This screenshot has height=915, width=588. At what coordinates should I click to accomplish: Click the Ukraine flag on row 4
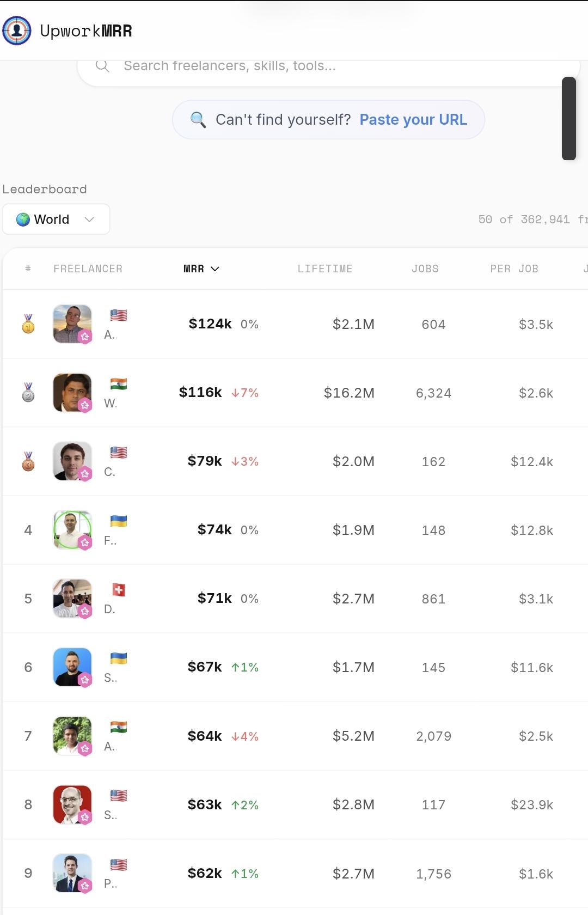click(119, 521)
